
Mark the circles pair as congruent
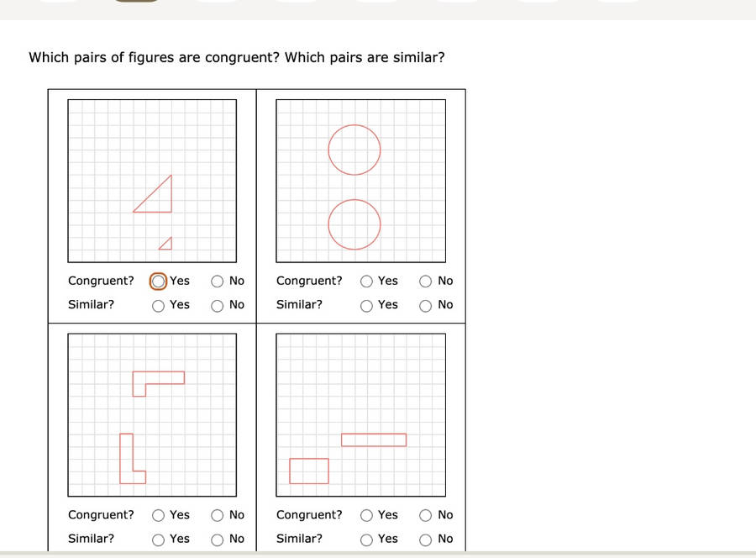click(366, 281)
